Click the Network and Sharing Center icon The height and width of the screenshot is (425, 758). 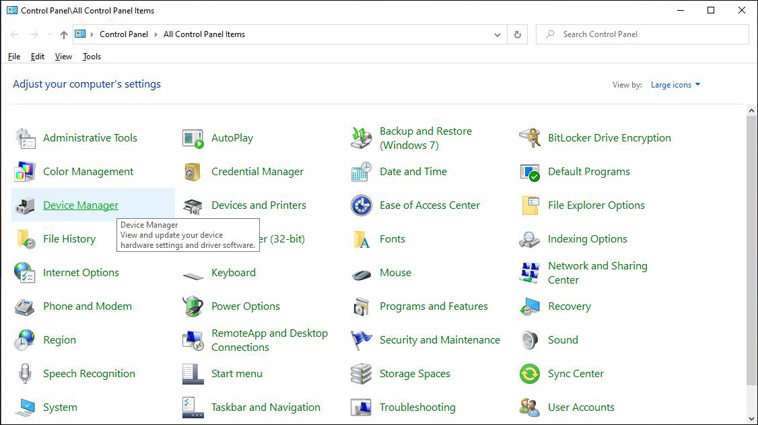click(530, 273)
